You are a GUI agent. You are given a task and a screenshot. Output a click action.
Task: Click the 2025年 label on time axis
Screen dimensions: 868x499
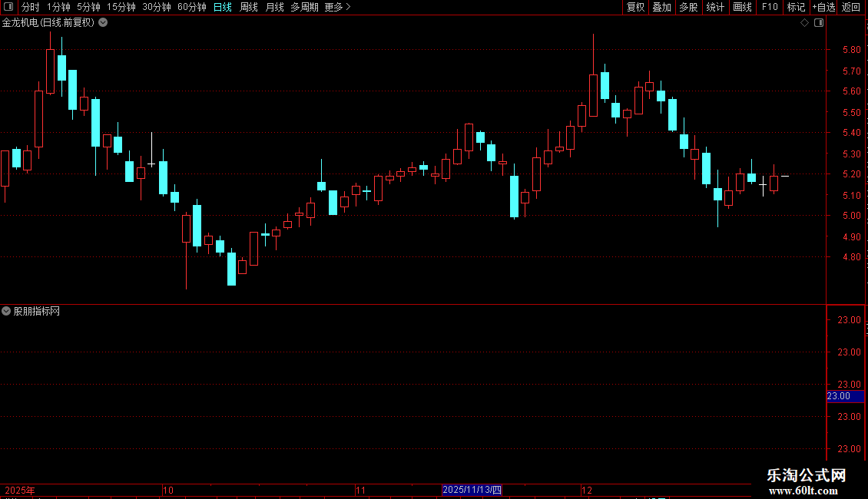[x=20, y=490]
